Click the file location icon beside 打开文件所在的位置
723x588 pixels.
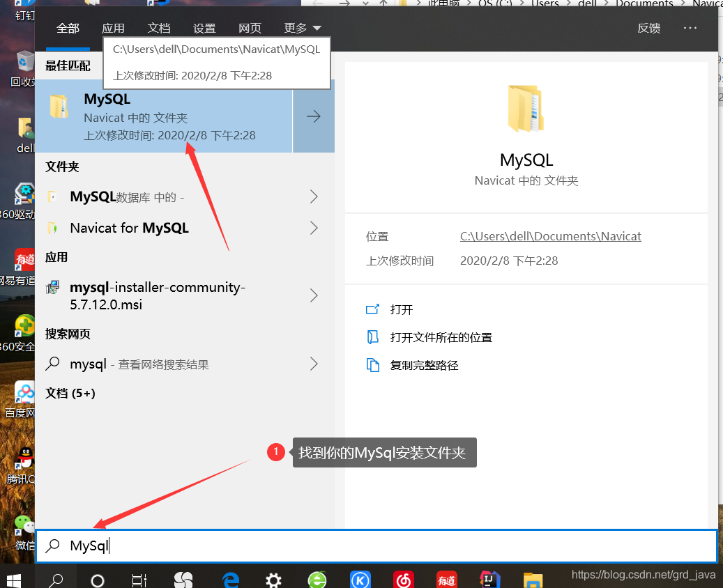tap(372, 337)
